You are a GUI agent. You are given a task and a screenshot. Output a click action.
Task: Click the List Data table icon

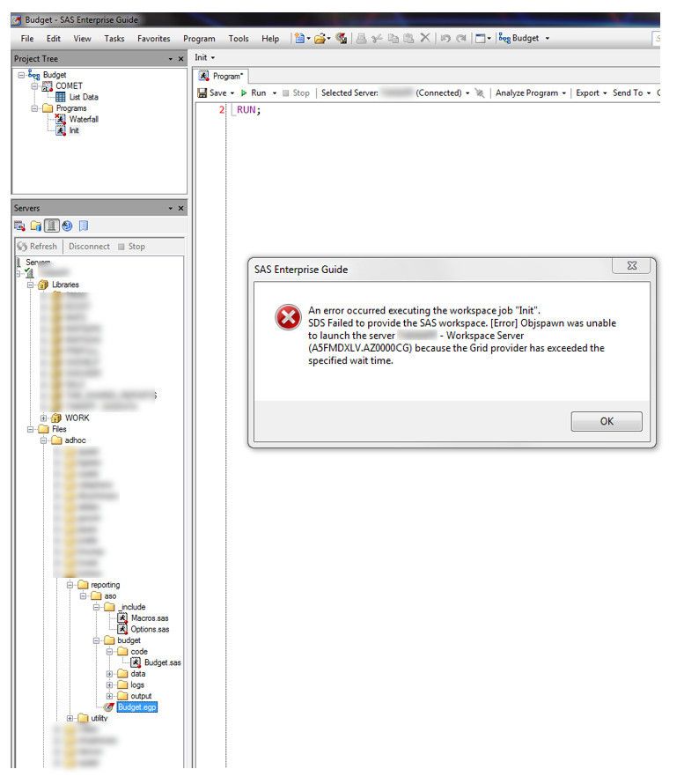[61, 97]
